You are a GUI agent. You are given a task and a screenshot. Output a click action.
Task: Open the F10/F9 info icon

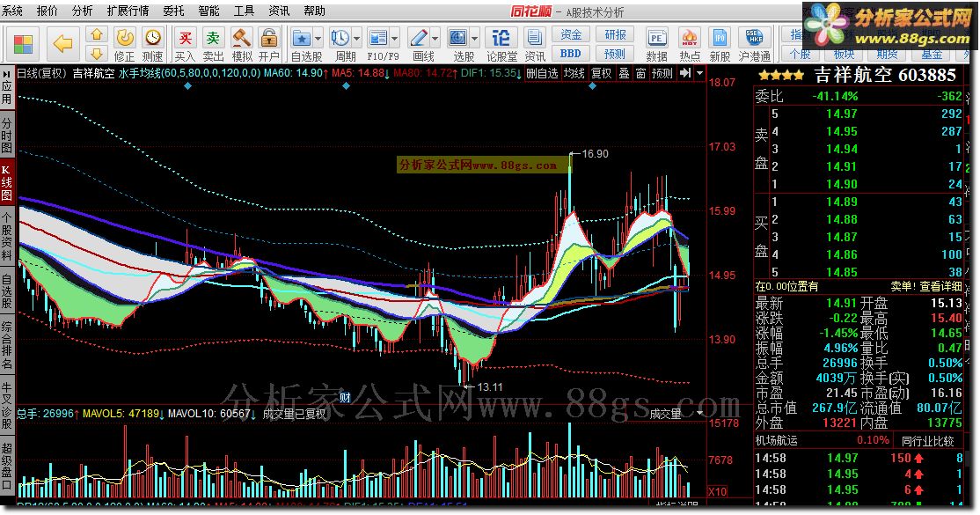tap(378, 38)
